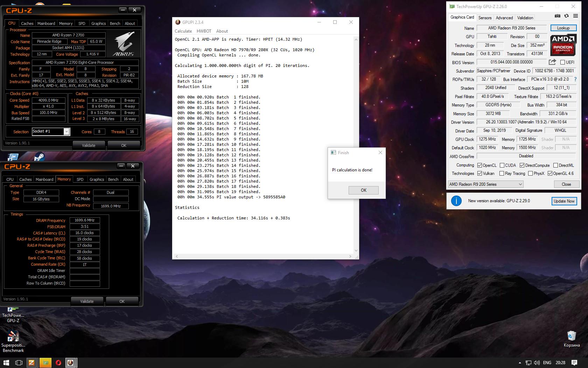Click the ENG language indicator in taskbar

click(547, 363)
